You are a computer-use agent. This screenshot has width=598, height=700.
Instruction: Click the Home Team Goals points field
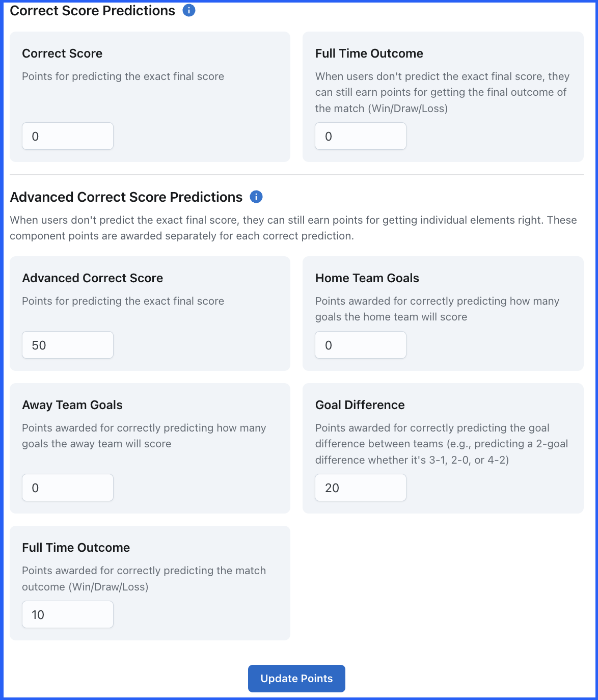361,345
